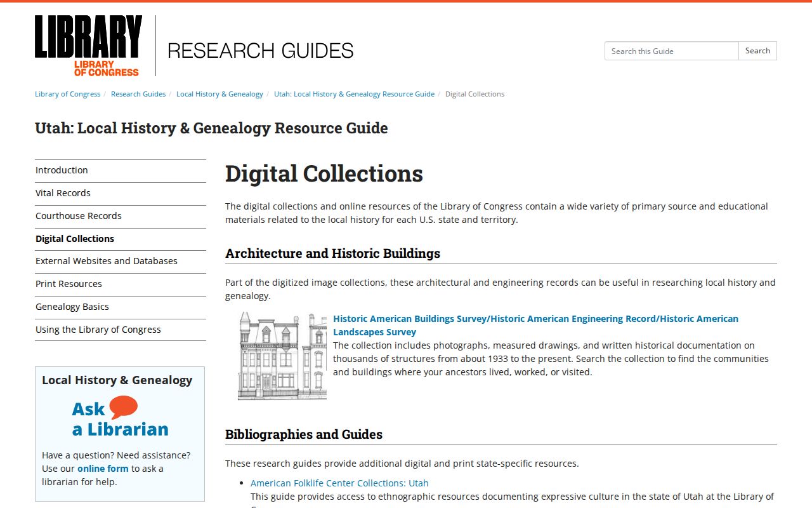Click the Bibliographies and Guides heading
This screenshot has width=812, height=508.
click(x=304, y=434)
